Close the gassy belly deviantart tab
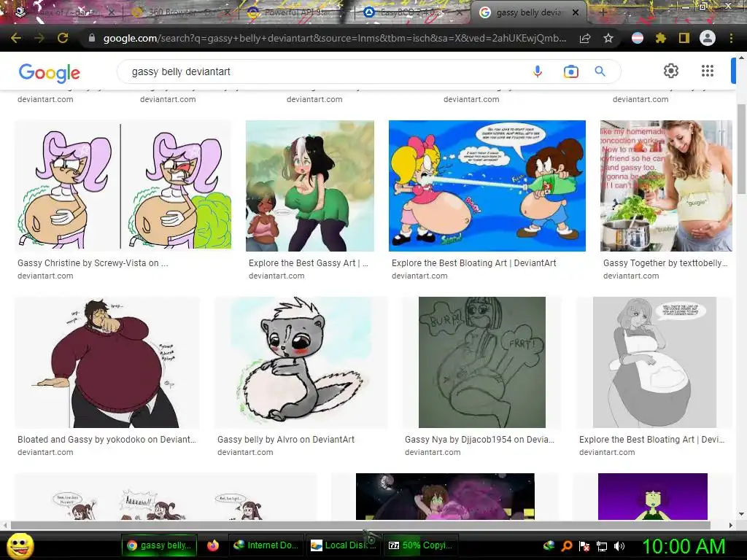 click(576, 12)
